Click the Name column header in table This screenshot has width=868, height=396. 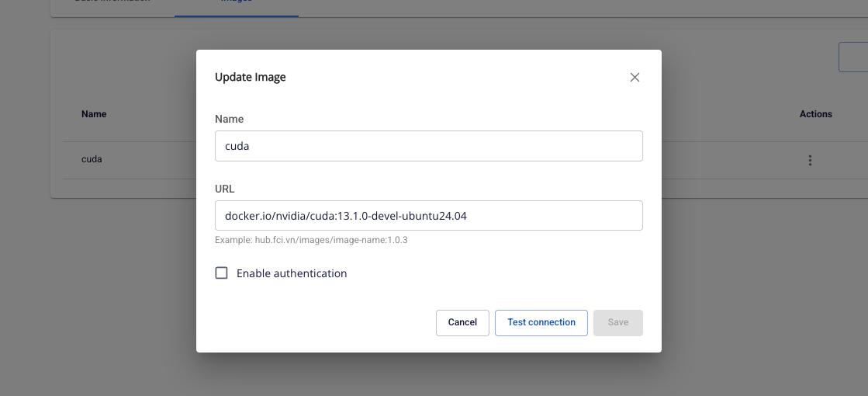point(94,114)
